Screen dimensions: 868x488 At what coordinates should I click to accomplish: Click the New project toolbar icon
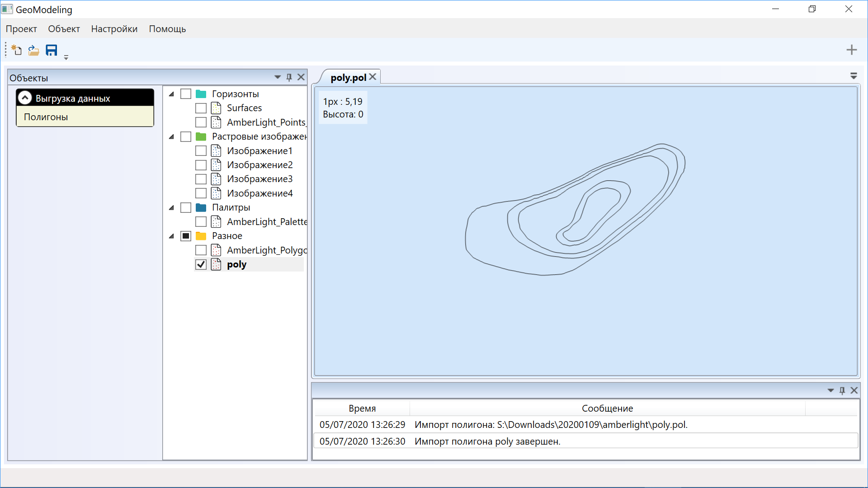click(17, 50)
